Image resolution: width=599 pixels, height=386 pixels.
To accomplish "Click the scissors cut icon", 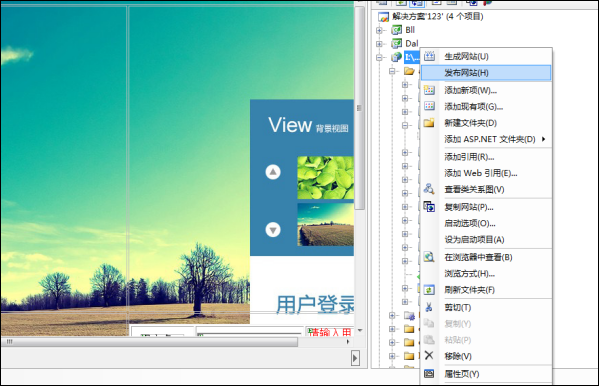I will tap(429, 307).
